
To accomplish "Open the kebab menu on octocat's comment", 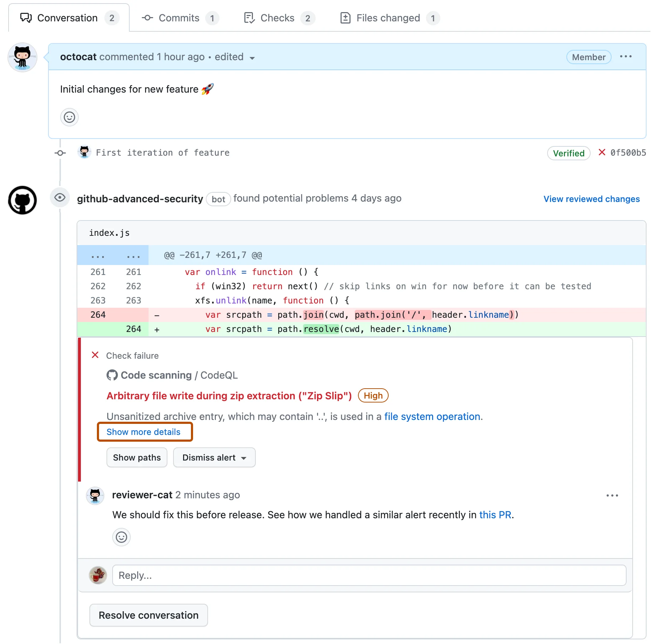I will point(626,56).
